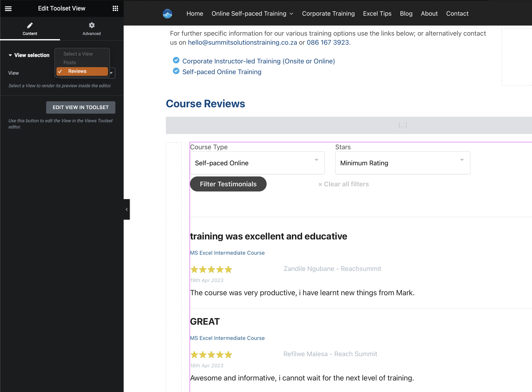
Task: Click 'Awesome and informative' review text
Action: pos(302,378)
